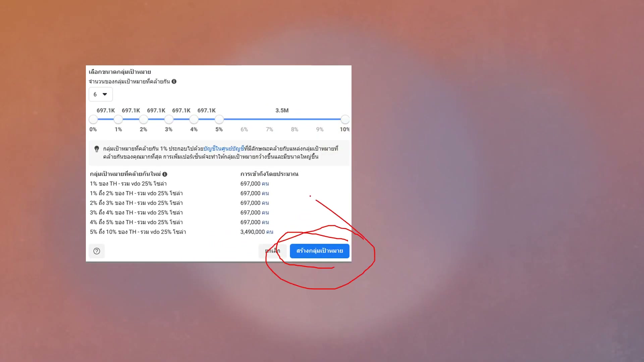This screenshot has width=644, height=362.
Task: Click the slider handle at 4%
Action: point(194,119)
